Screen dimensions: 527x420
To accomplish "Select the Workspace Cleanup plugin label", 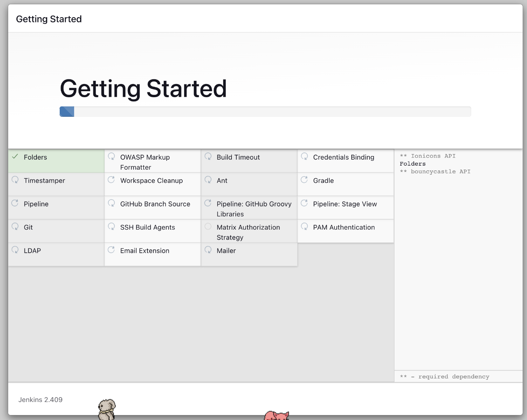I will pos(151,180).
